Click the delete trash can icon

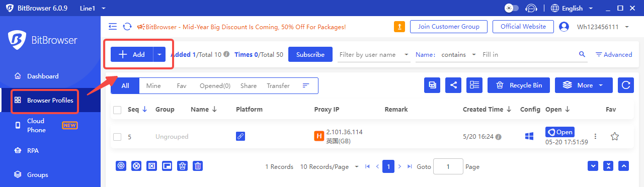198,166
